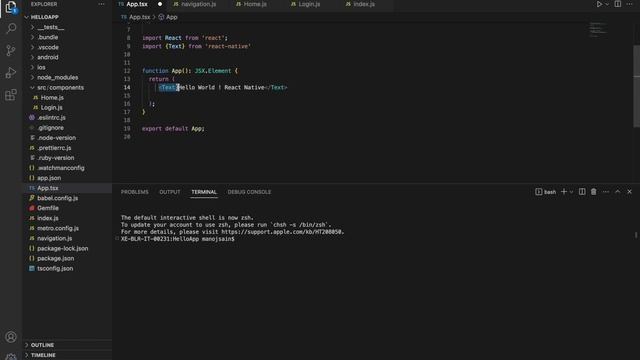The width and height of the screenshot is (640, 360).
Task: Switch to the index.js editor tab
Action: tap(364, 4)
